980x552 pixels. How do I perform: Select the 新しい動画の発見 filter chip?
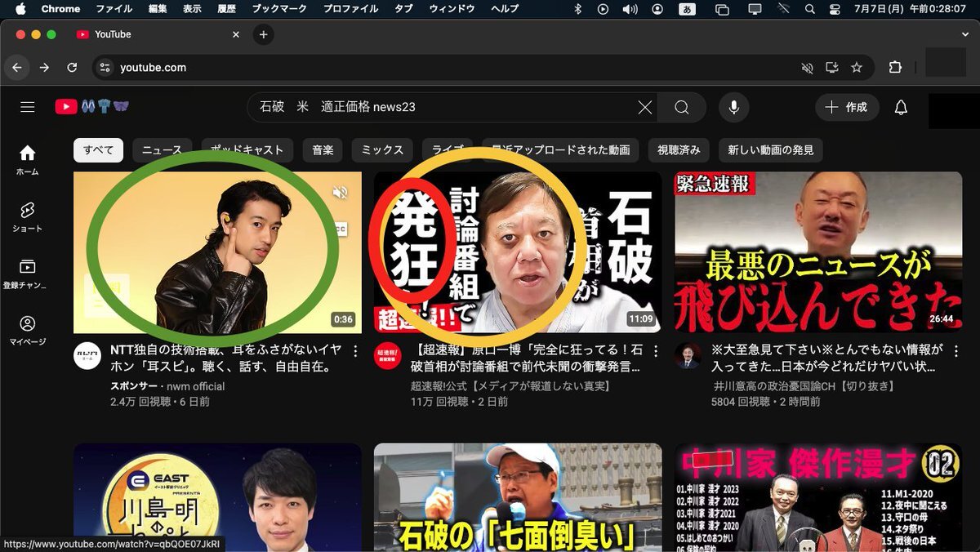point(771,150)
